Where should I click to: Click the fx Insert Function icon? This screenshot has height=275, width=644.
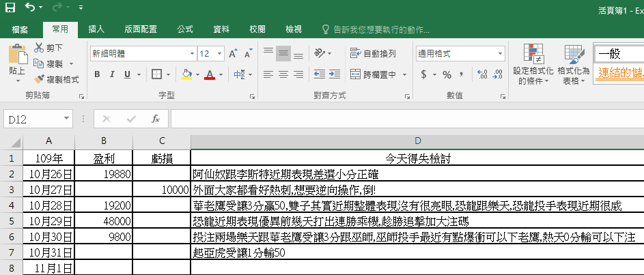pyautogui.click(x=156, y=119)
